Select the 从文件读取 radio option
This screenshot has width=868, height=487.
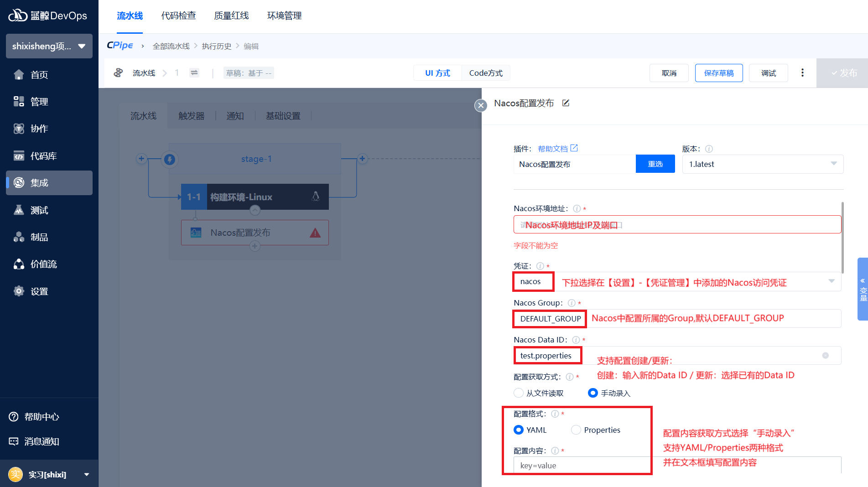pyautogui.click(x=519, y=393)
